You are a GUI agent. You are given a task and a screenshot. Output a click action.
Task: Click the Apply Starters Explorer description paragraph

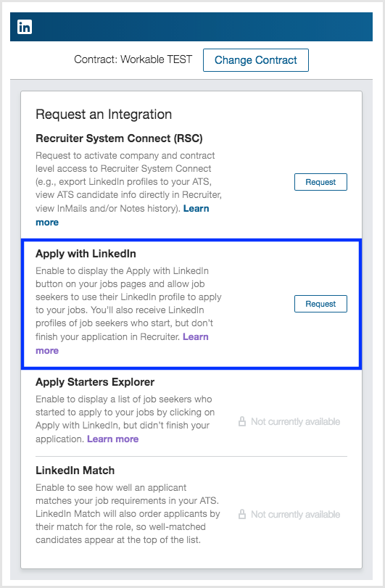pos(125,419)
